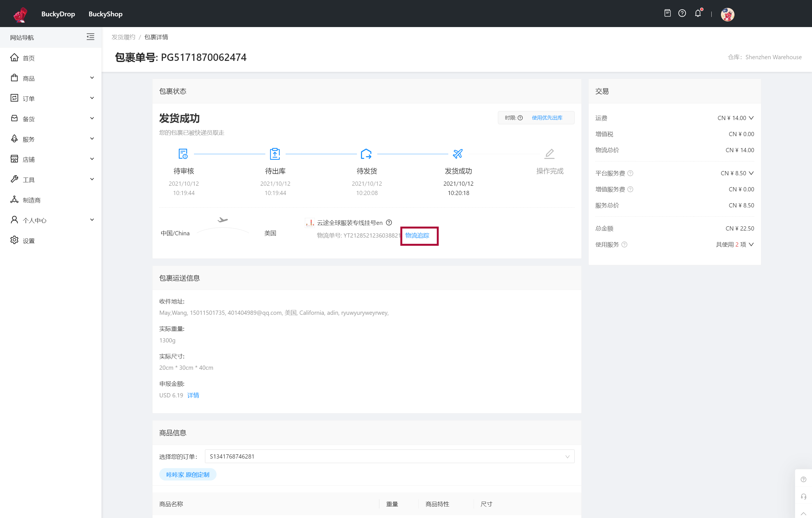This screenshot has width=812, height=518.
Task: Toggle the sidebar navigation collapse
Action: [x=91, y=37]
